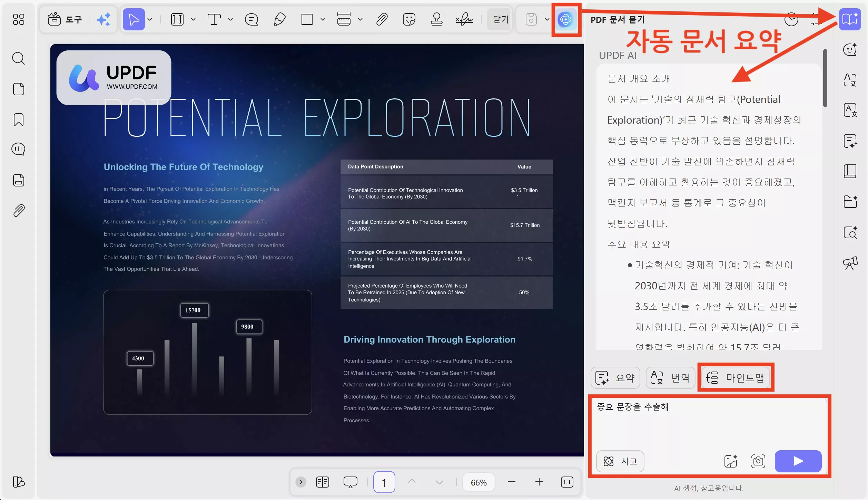Open the UPDF AI feature on the toolbar

(565, 20)
